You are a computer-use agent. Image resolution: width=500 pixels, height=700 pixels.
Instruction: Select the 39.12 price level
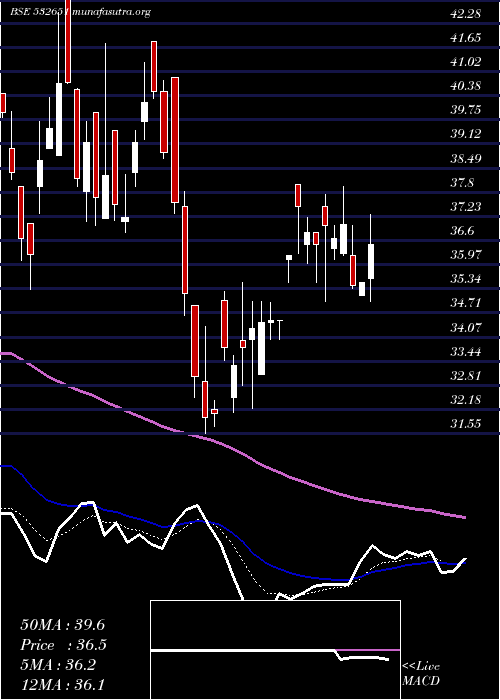(x=466, y=134)
